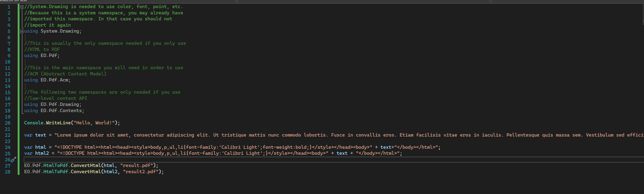Click the html2 variable declaration on line 25

point(42,153)
